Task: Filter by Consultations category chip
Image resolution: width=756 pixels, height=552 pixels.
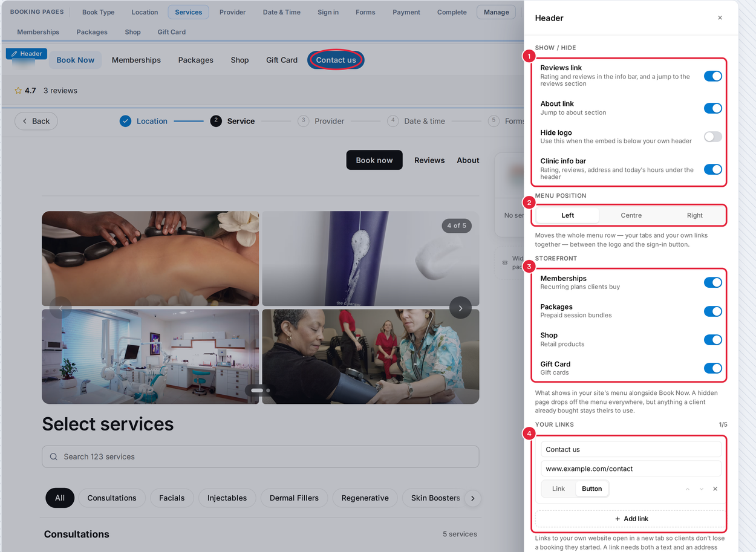Action: (x=112, y=498)
